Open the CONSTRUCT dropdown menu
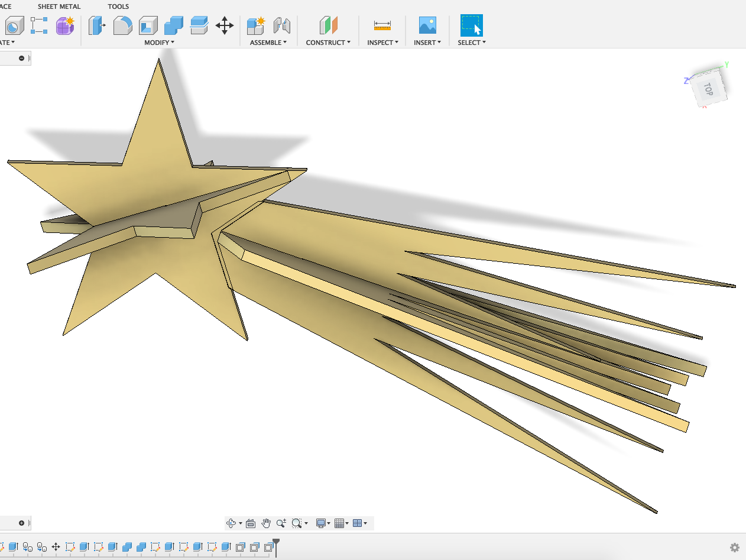 (328, 43)
